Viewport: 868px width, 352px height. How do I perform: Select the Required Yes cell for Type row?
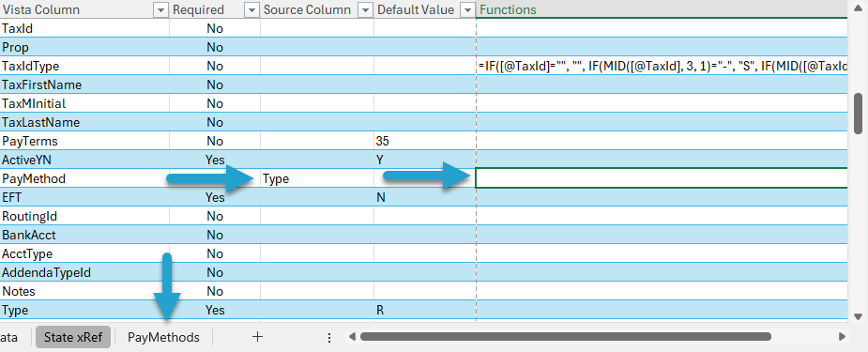click(x=215, y=311)
